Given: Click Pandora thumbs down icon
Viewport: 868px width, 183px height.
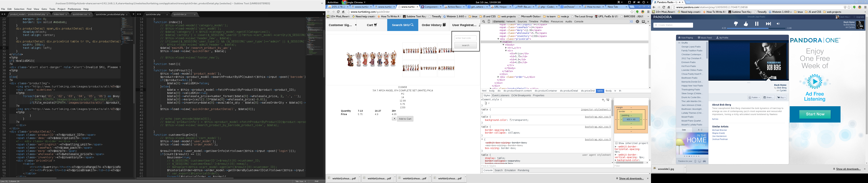Looking at the screenshot, I should pos(736,24).
